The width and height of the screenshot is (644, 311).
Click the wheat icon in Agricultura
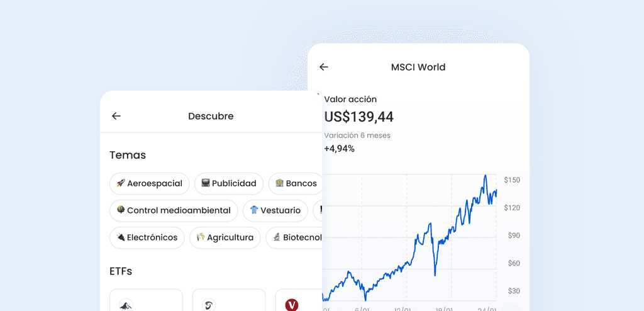(201, 237)
